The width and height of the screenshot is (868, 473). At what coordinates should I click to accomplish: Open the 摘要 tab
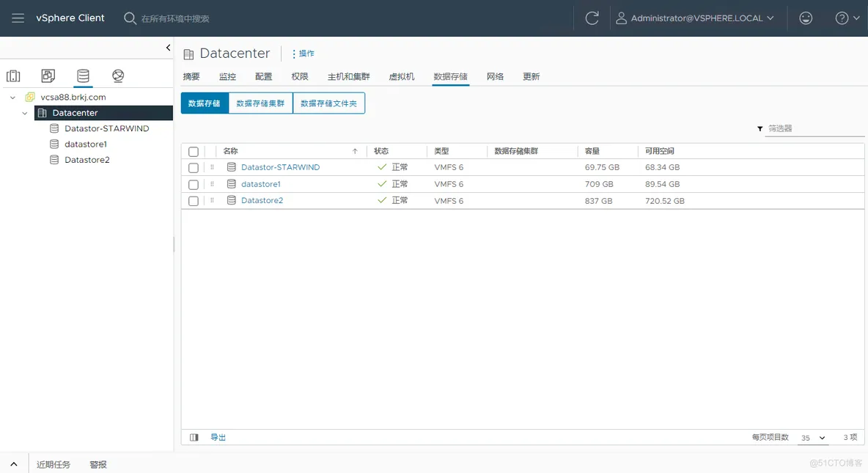(x=191, y=76)
